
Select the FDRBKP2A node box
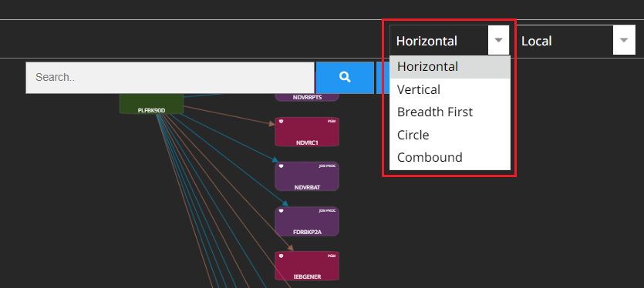click(x=307, y=221)
